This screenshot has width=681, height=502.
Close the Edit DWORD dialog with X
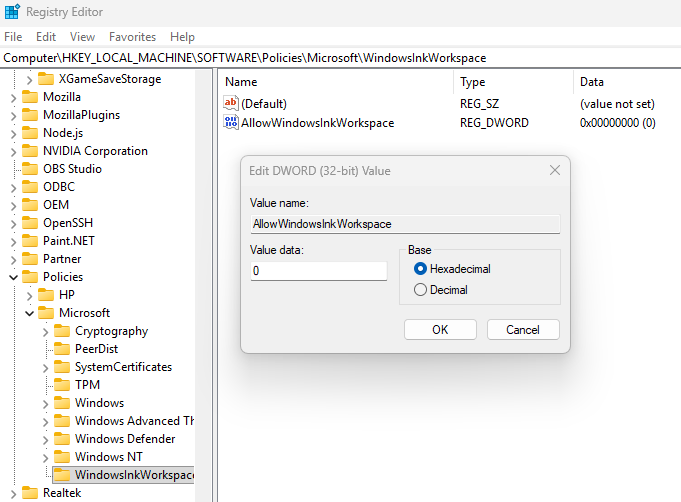555,170
